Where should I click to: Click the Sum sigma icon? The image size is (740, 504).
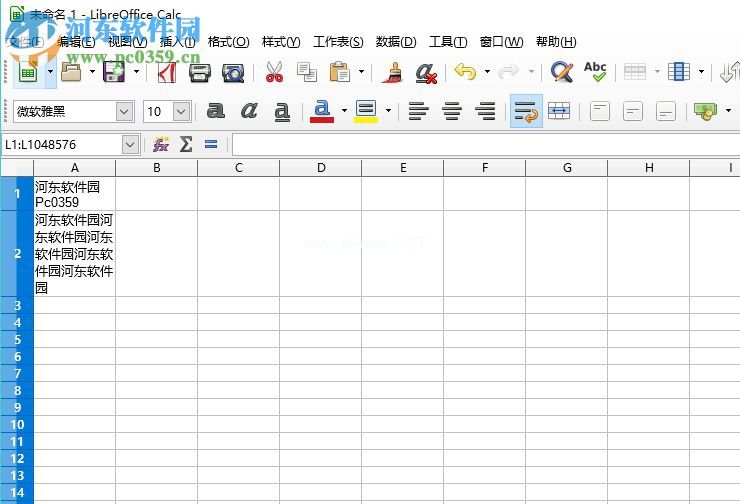tap(186, 144)
